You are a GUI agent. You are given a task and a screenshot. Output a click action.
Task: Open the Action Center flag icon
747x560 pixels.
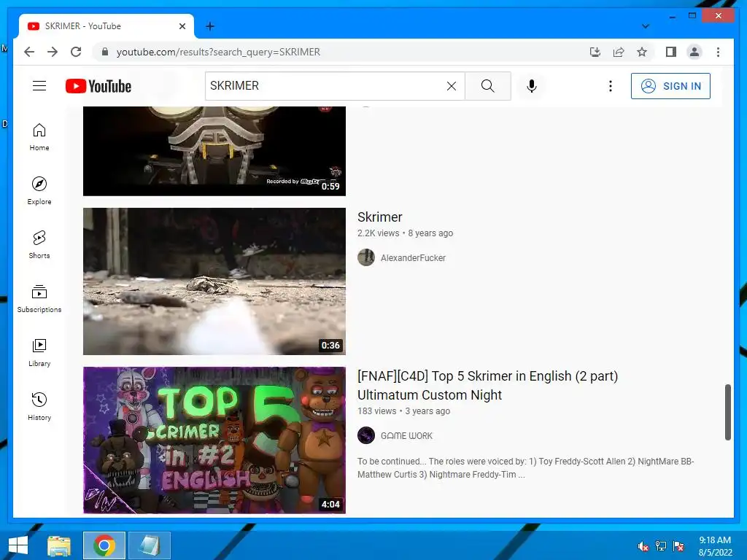click(678, 546)
